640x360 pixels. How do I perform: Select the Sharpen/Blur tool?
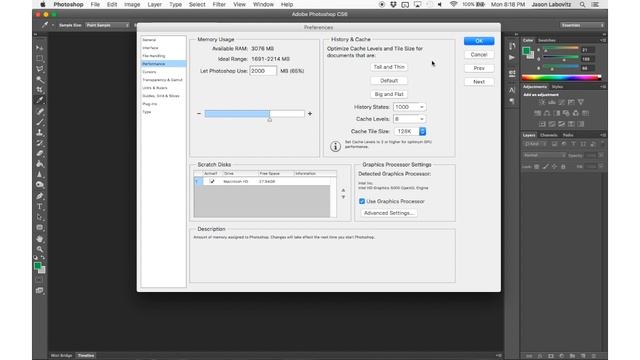[x=40, y=175]
